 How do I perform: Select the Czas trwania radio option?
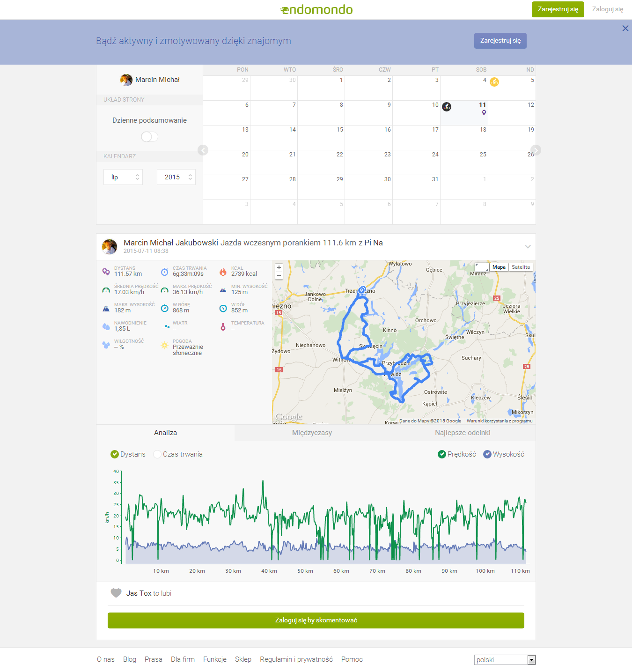(x=157, y=454)
